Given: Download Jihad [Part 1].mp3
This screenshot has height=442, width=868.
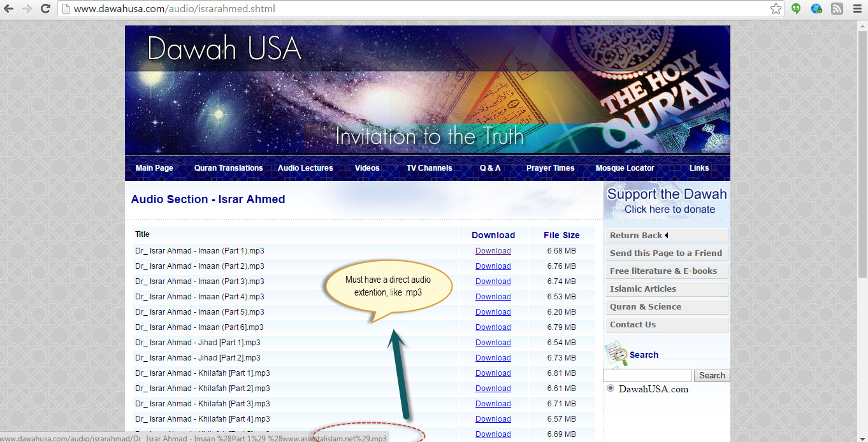Looking at the screenshot, I should (x=493, y=343).
